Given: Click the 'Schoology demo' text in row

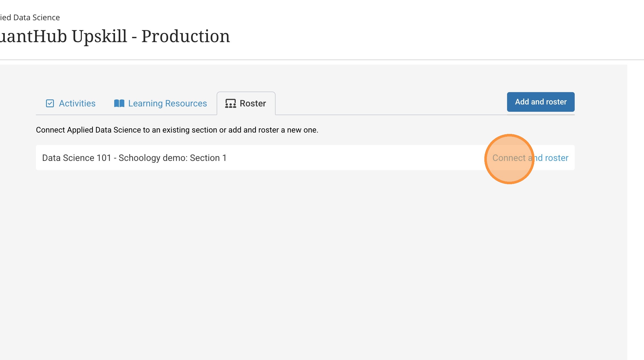Looking at the screenshot, I should [x=153, y=158].
